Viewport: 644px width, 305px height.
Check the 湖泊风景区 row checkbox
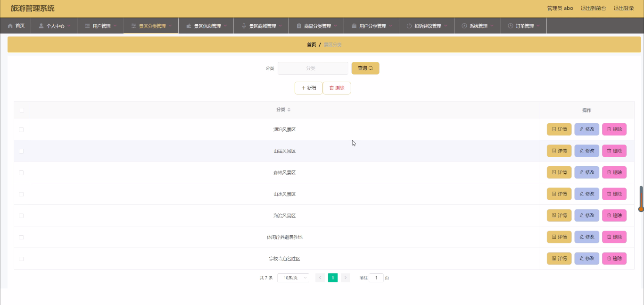21,129
